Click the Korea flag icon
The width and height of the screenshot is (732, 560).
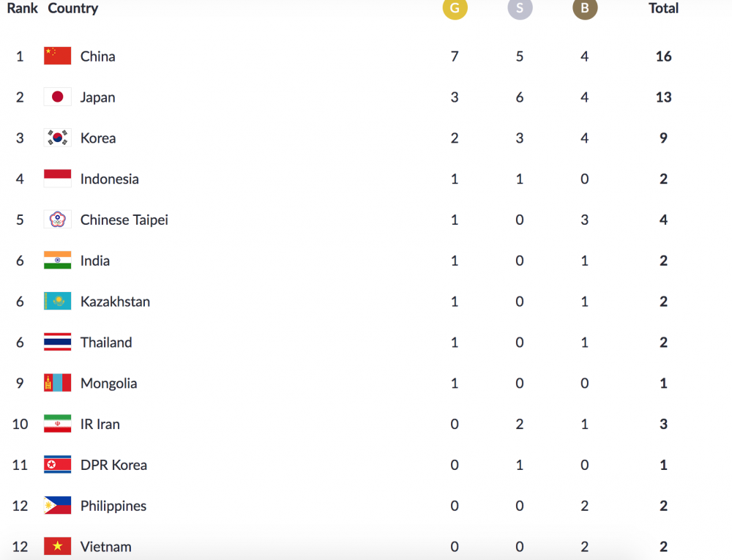(57, 138)
